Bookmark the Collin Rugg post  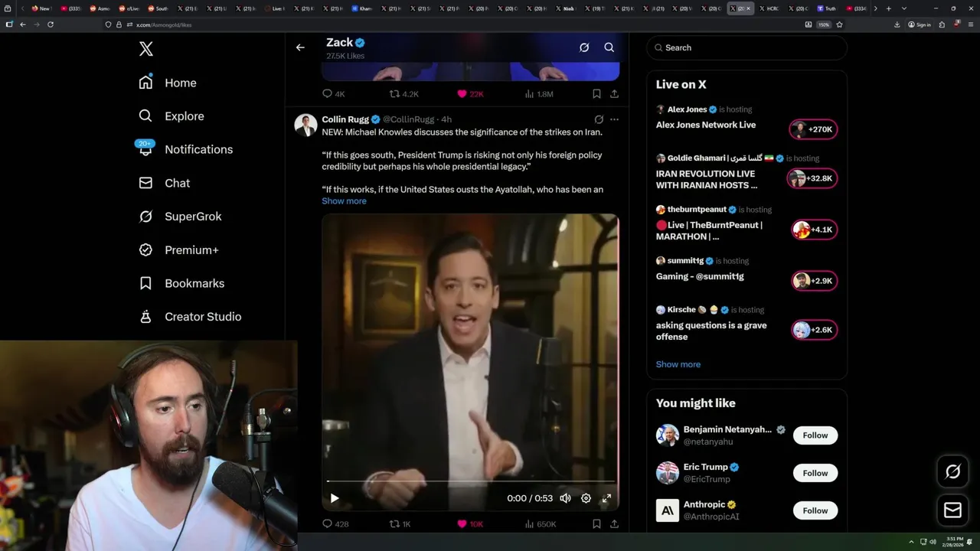click(x=596, y=524)
